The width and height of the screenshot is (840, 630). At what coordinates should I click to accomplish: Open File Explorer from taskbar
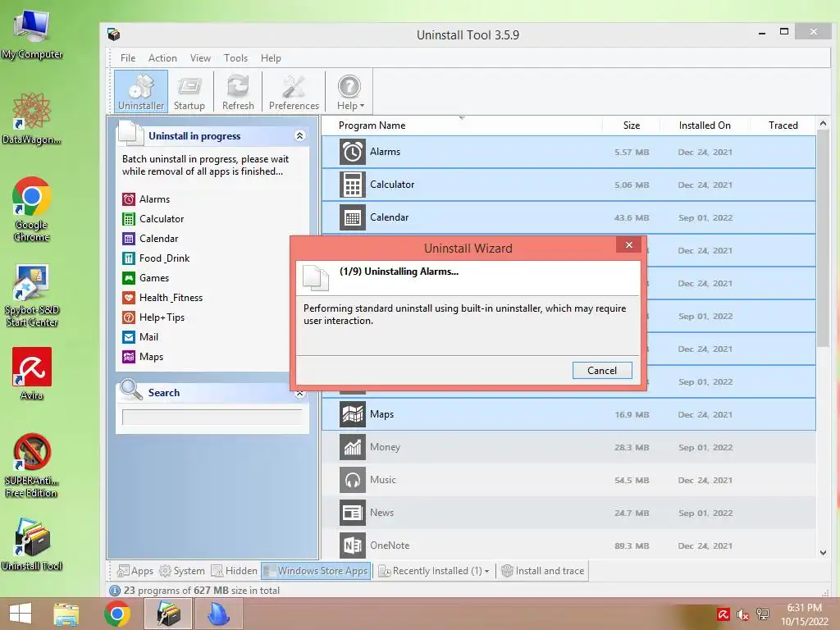coord(66,614)
